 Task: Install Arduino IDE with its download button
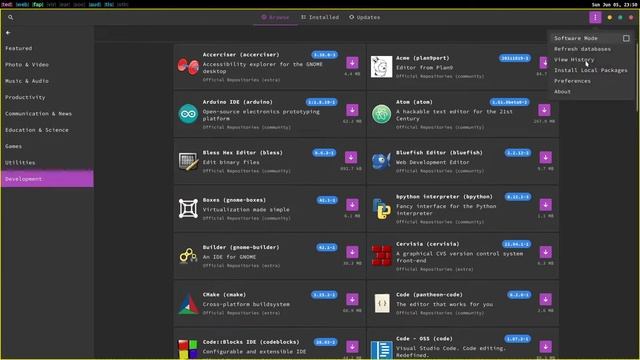click(352, 110)
